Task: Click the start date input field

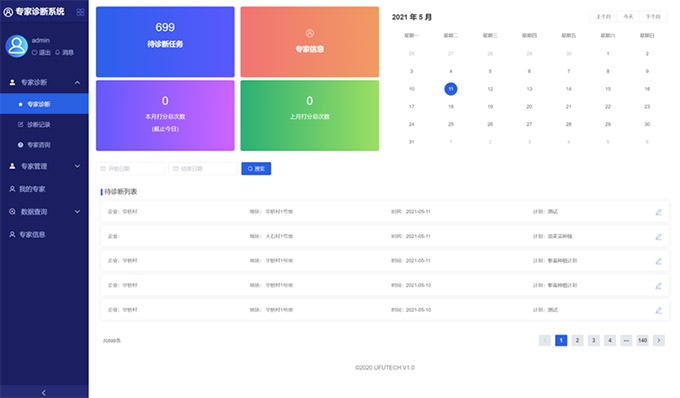Action: pyautogui.click(x=131, y=169)
